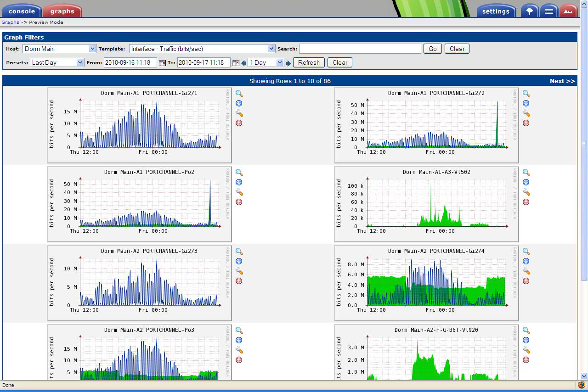The height and width of the screenshot is (392, 588).
Task: Click red page-top arrow beside PORTCHANNEL-Gi2/1
Action: [239, 123]
